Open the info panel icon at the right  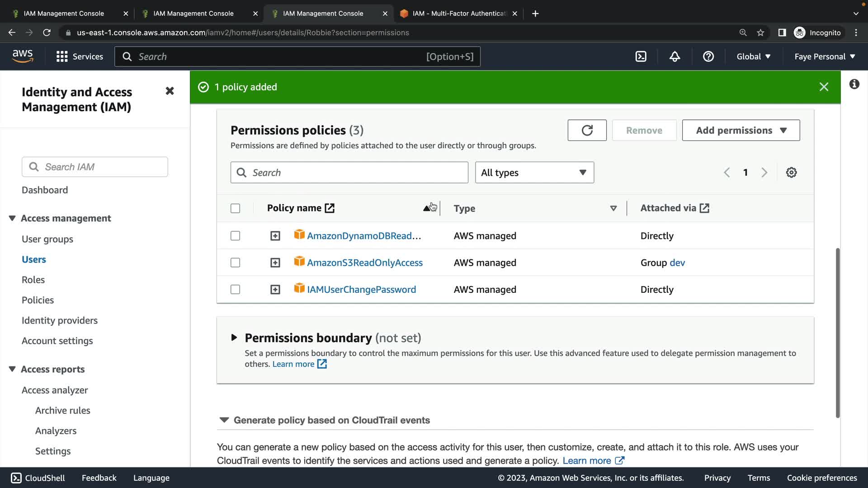coord(854,84)
